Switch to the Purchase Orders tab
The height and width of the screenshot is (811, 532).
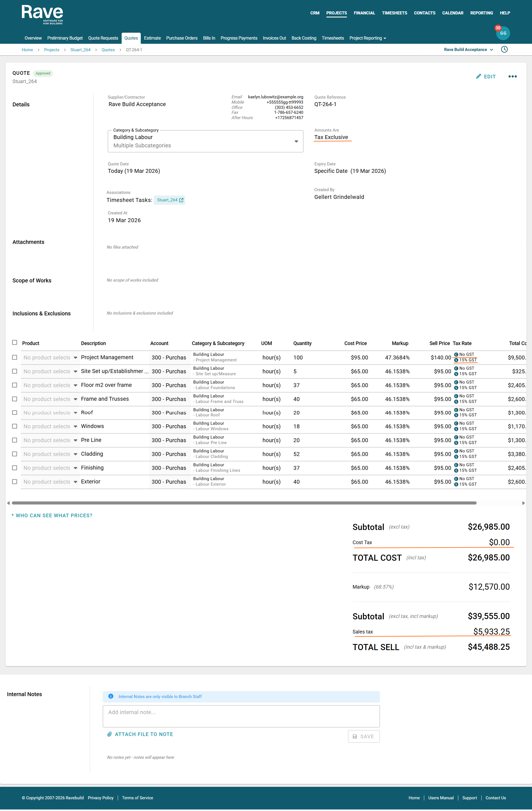(x=182, y=38)
